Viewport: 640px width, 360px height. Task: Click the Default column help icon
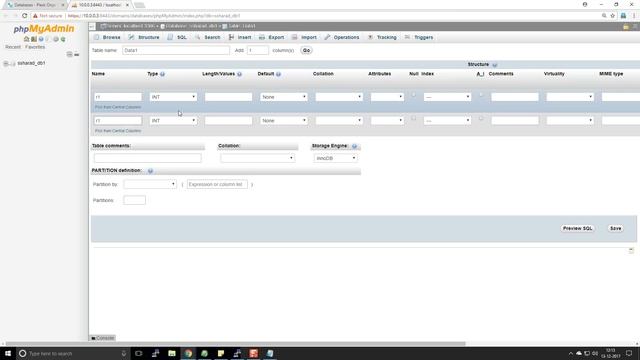[x=278, y=74]
